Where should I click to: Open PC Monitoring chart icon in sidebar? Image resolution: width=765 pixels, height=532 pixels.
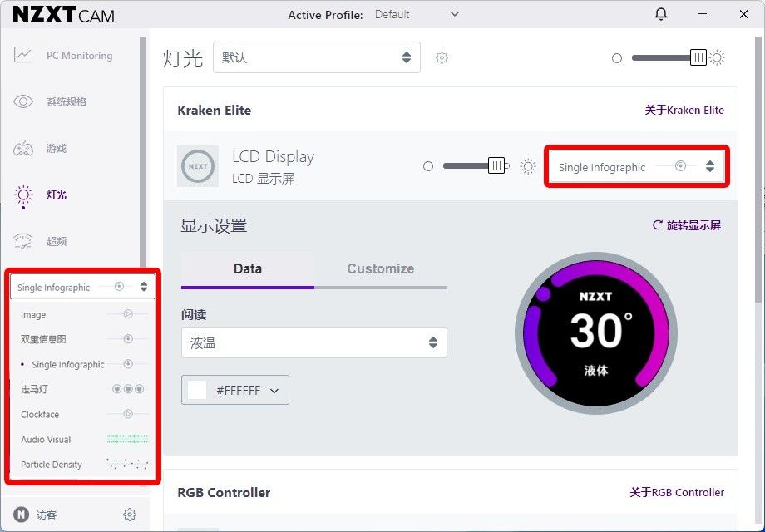[23, 56]
